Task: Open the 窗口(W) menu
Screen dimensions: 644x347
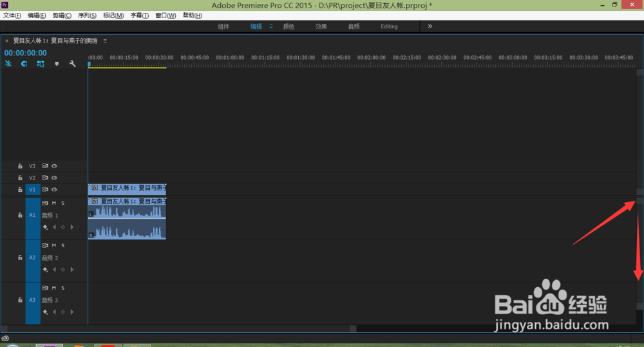Action: 166,15
